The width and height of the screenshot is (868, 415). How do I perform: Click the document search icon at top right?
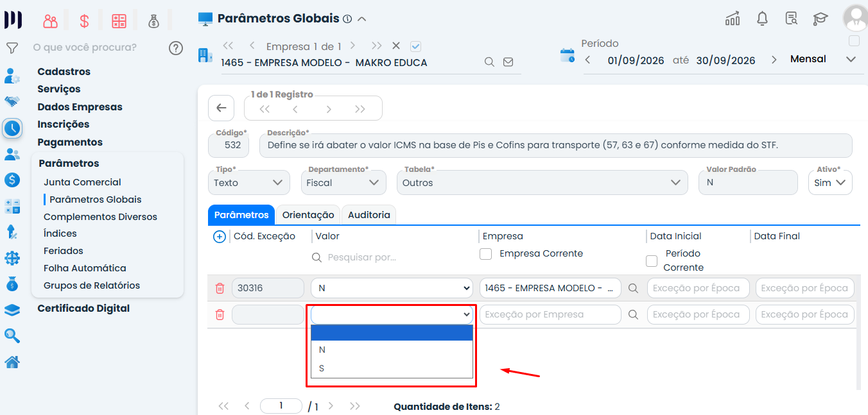click(792, 19)
